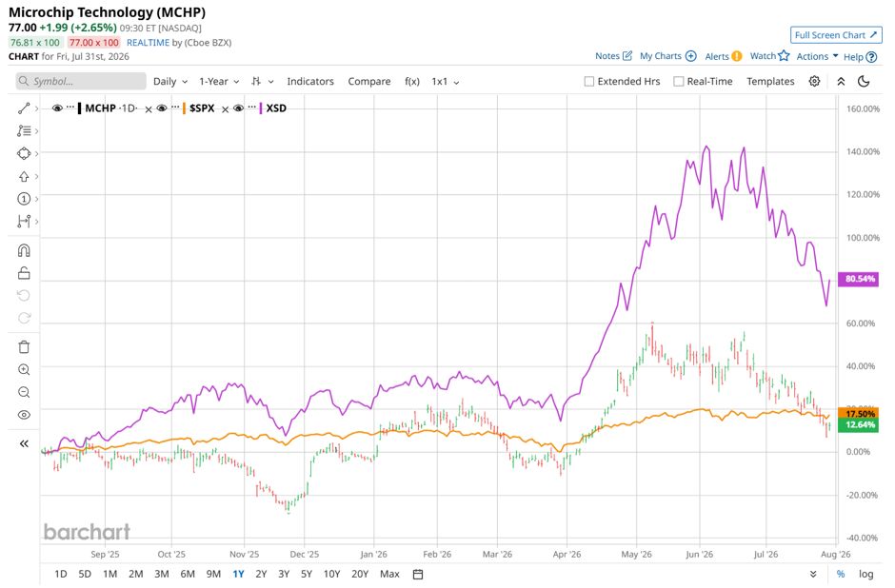Select the 5Y time range
The image size is (895, 588).
coord(307,575)
